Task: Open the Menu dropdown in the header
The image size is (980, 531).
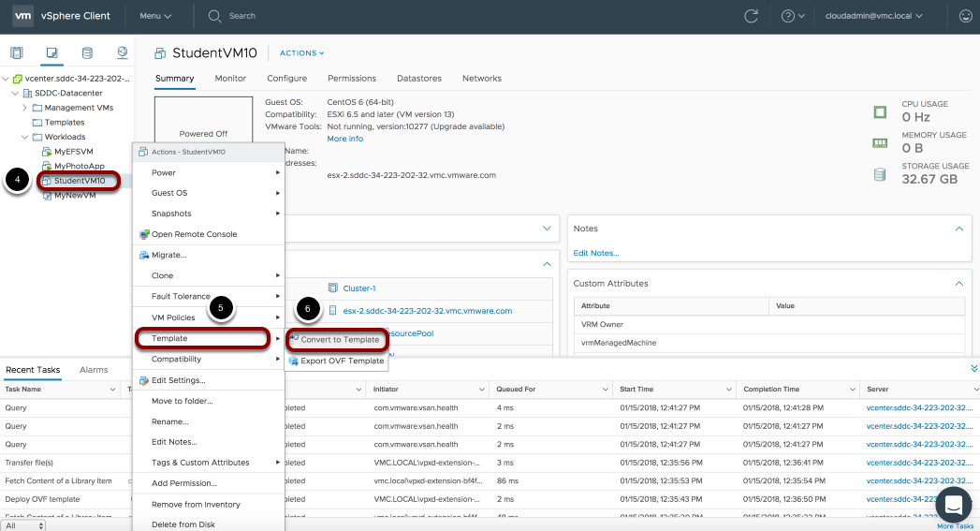Action: tap(155, 16)
